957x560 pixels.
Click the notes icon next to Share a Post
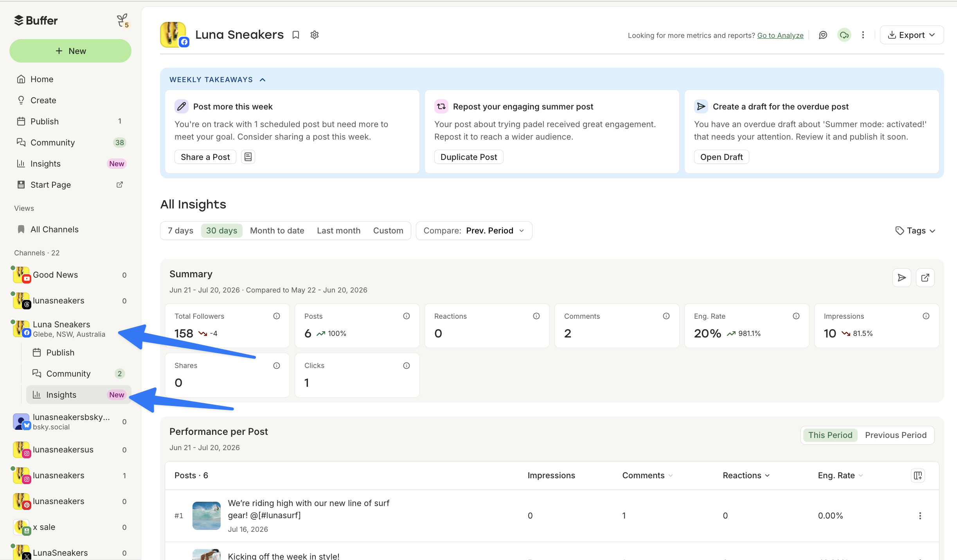coord(248,157)
